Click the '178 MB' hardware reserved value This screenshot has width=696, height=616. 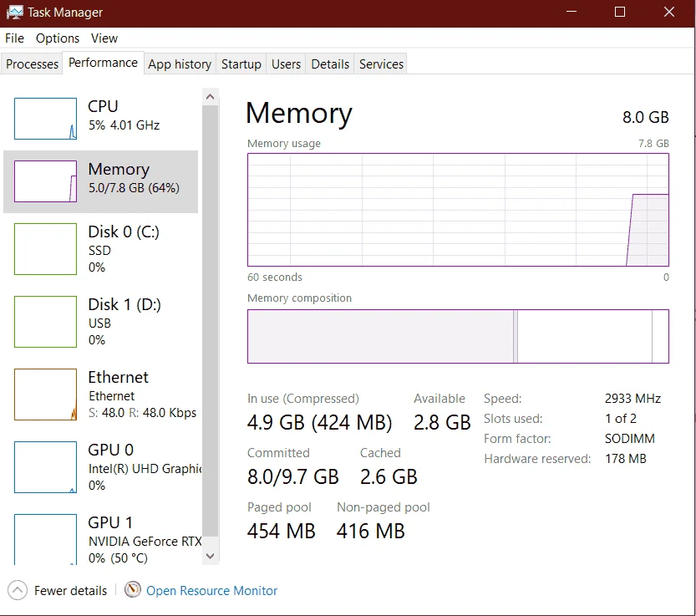(x=626, y=459)
